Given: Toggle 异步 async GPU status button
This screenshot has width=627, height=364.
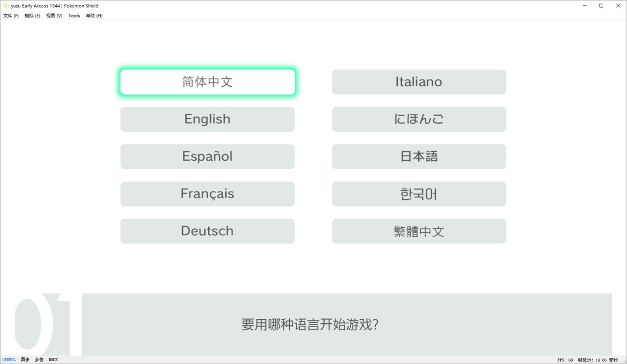Looking at the screenshot, I should 25,360.
